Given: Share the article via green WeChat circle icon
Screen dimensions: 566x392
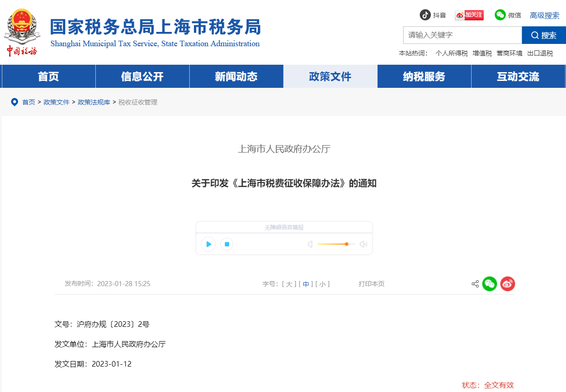Looking at the screenshot, I should (489, 284).
